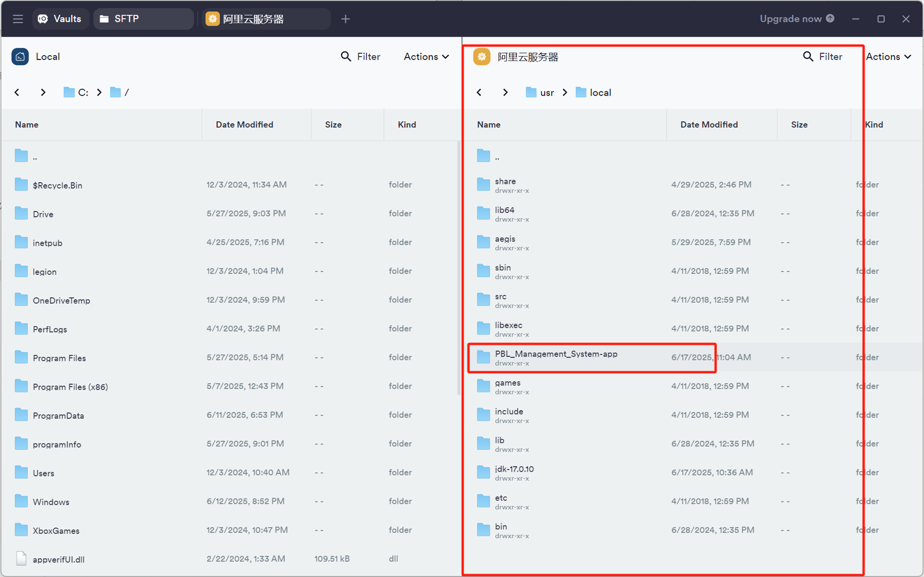Viewport: 924px width, 577px height.
Task: Click chevron between C: and root folder
Action: (99, 93)
